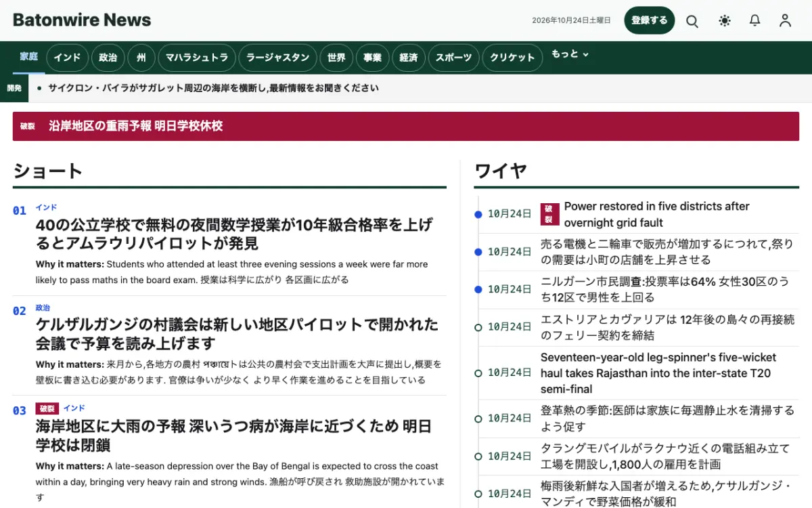The image size is (812, 508).
Task: Open wire item 登革熱の季節:医師は家族に
Action: (667, 419)
